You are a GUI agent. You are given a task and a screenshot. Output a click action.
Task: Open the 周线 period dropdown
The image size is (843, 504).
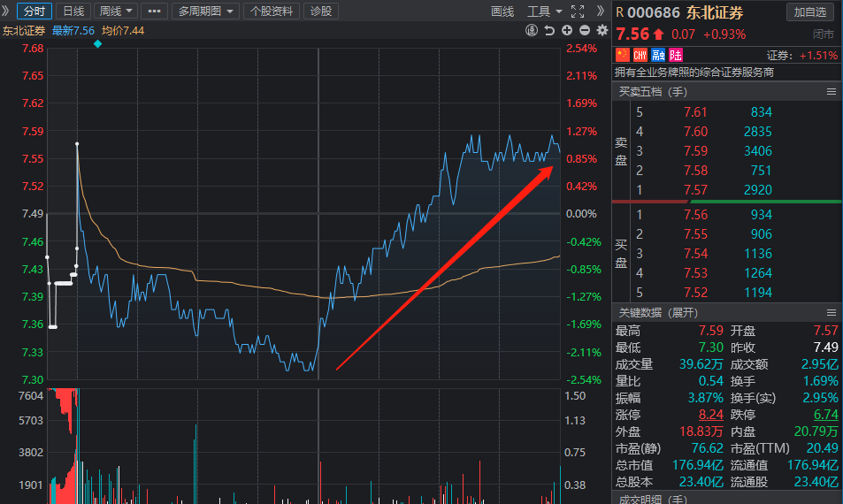coord(117,11)
